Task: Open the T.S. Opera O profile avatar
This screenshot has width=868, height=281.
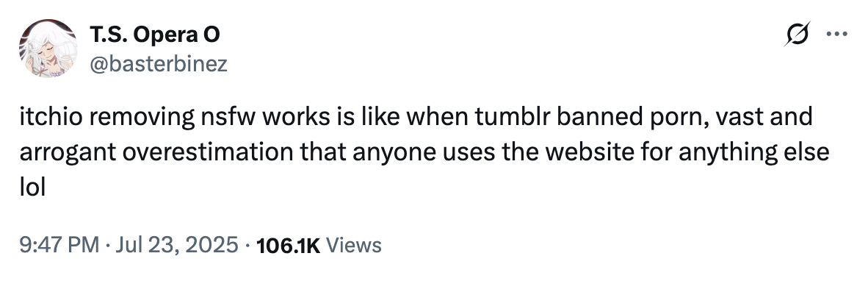Action: [x=48, y=49]
